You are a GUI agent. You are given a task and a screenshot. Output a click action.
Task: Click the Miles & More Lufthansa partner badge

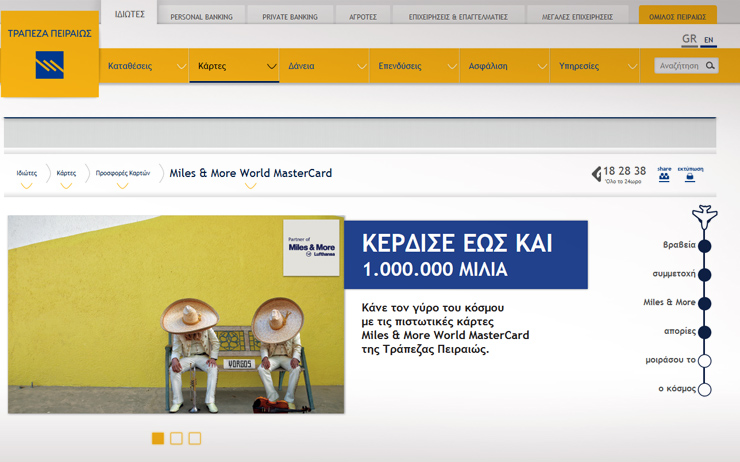point(311,247)
